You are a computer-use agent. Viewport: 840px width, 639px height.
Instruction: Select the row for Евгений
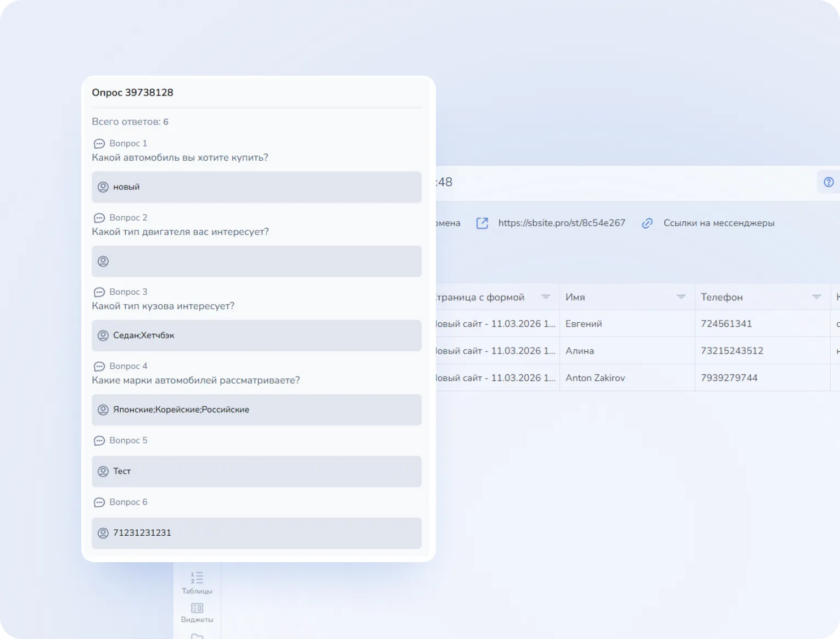tap(584, 324)
